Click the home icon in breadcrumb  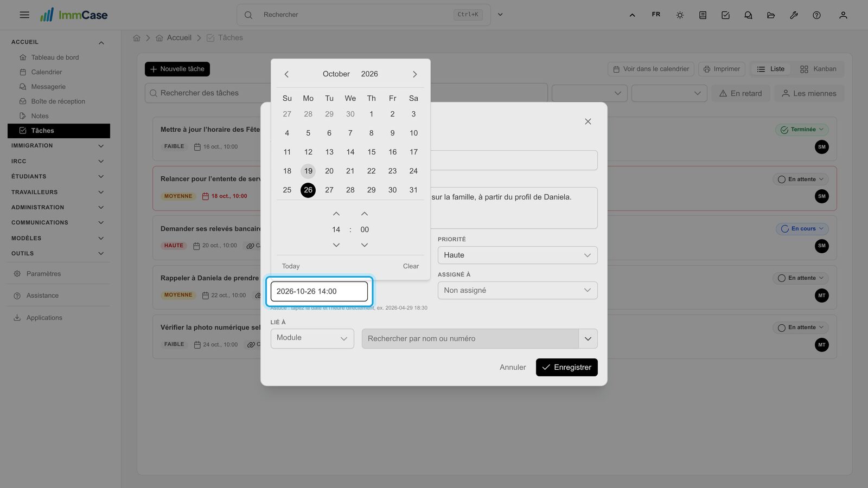(137, 38)
